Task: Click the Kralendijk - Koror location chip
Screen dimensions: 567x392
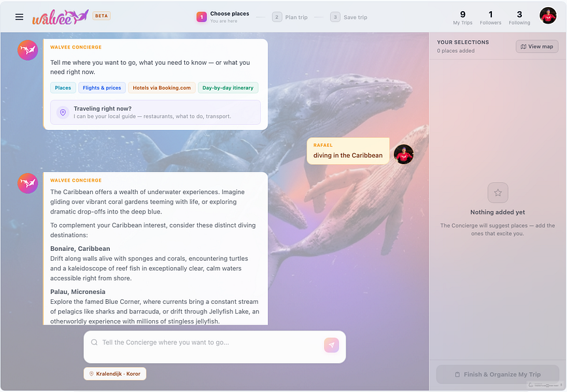Action: [115, 374]
